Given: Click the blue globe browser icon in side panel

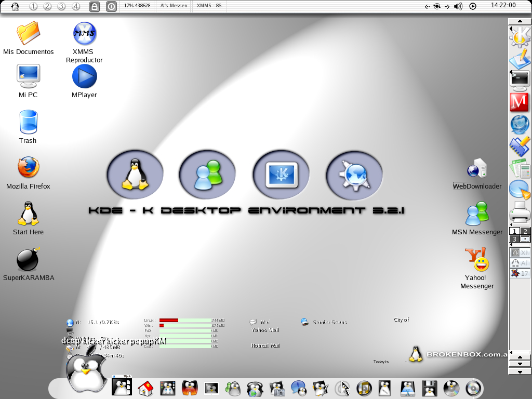Looking at the screenshot, I should click(520, 124).
